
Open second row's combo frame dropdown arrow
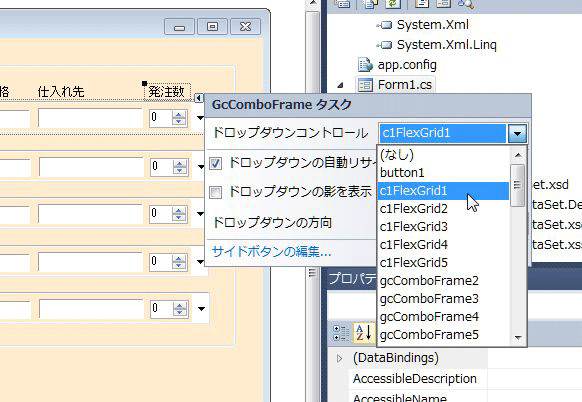click(201, 167)
